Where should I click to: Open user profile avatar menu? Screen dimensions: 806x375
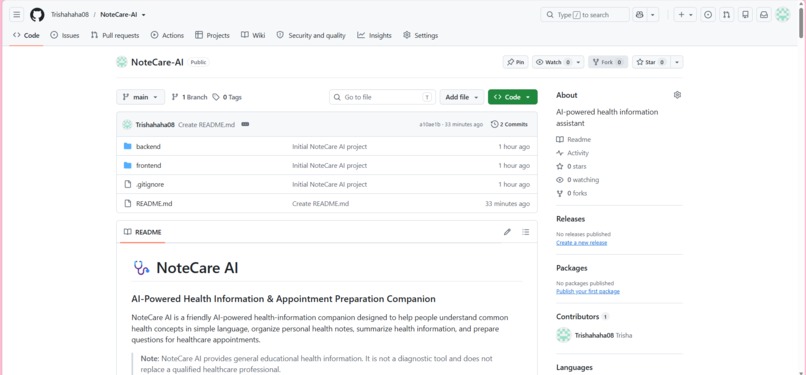coord(782,15)
